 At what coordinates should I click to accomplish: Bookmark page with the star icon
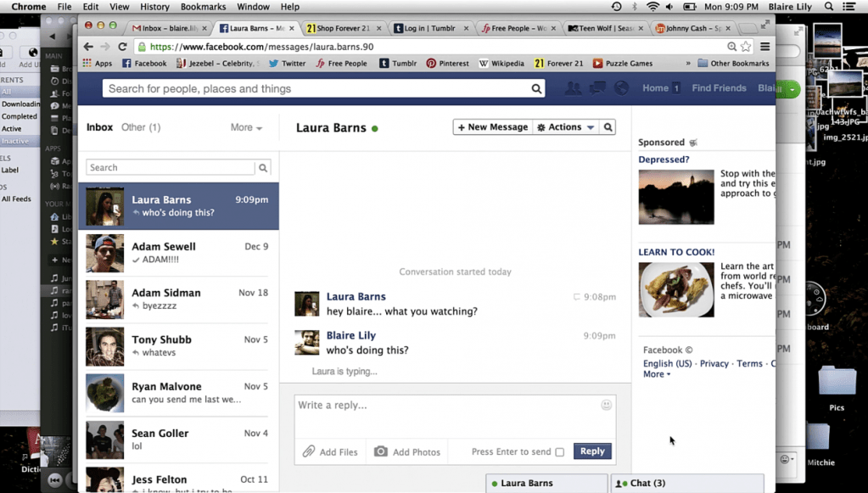(x=746, y=47)
